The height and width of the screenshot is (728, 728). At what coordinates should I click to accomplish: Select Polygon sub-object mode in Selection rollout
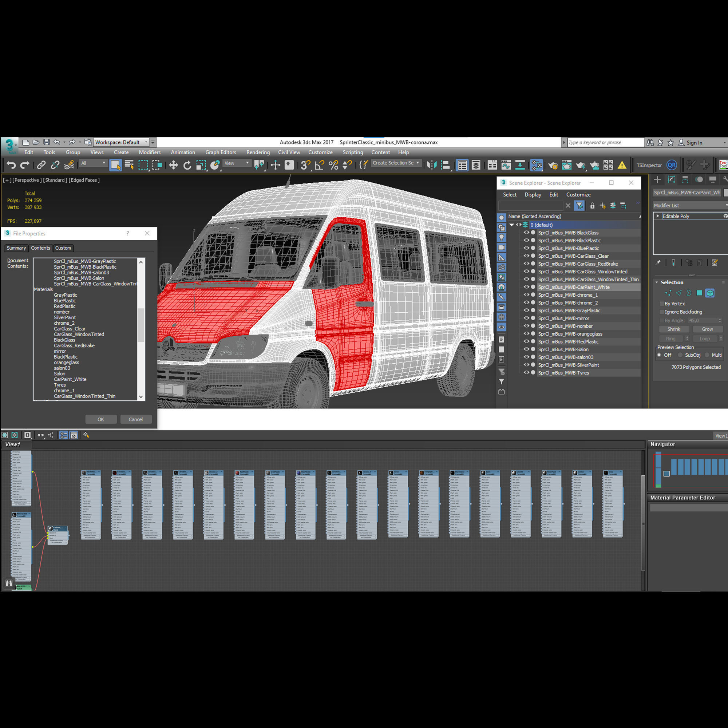click(x=699, y=293)
